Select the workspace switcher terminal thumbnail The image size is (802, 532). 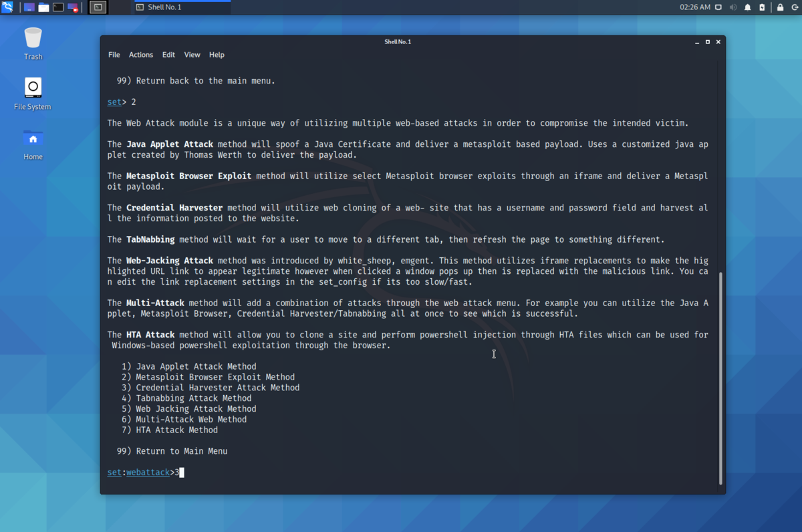[98, 7]
